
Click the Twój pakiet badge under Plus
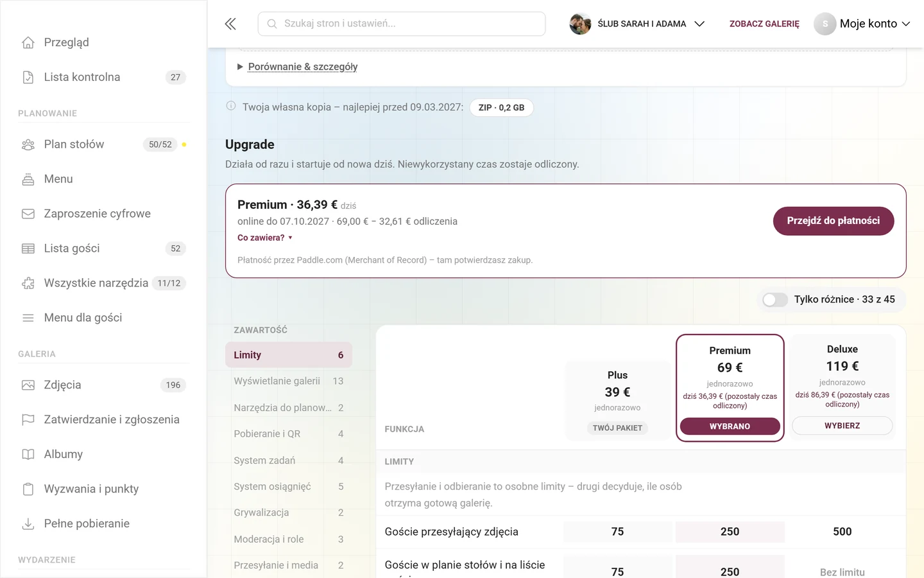617,428
